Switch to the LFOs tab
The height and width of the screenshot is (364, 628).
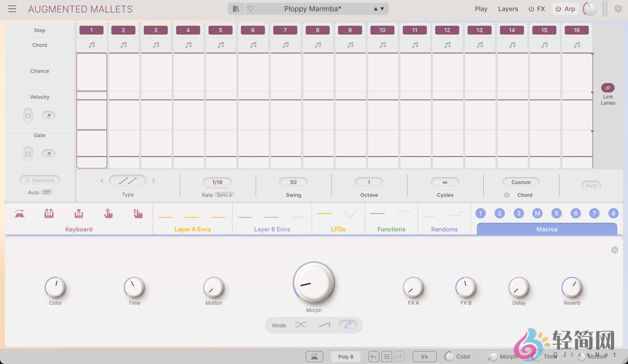click(338, 229)
